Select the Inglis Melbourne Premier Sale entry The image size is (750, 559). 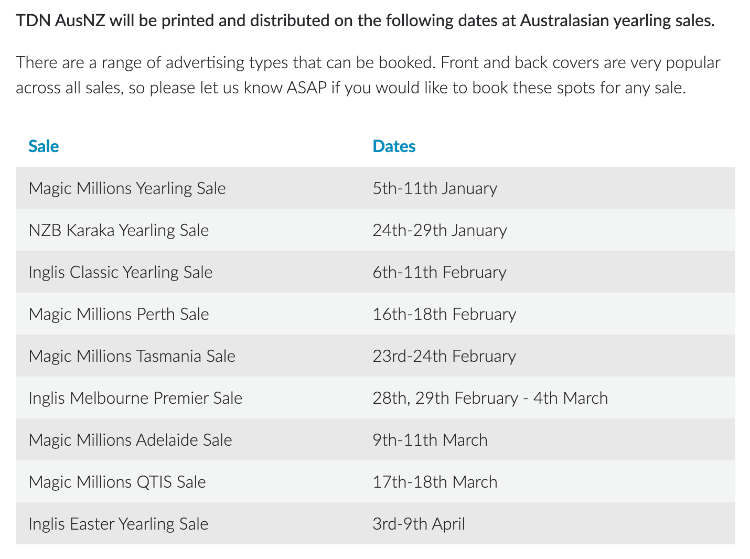[136, 398]
